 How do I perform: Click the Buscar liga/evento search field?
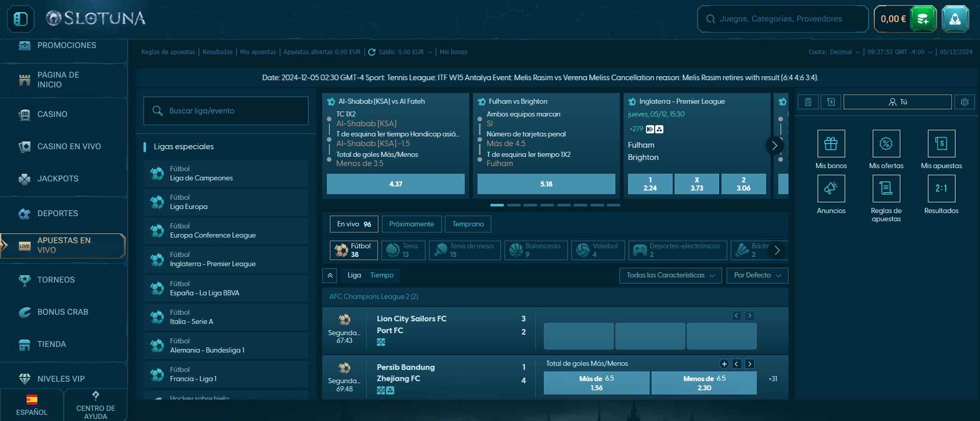pyautogui.click(x=226, y=111)
